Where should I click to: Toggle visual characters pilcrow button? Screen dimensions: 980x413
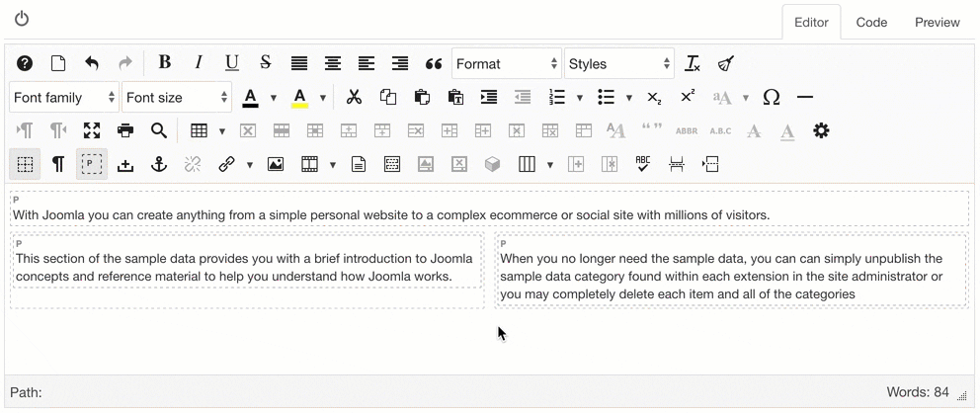click(x=58, y=164)
